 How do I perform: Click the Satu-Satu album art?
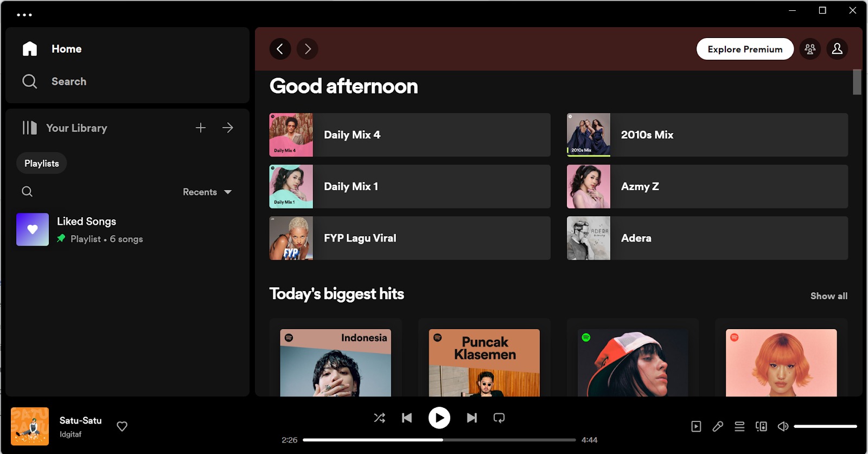click(x=30, y=426)
